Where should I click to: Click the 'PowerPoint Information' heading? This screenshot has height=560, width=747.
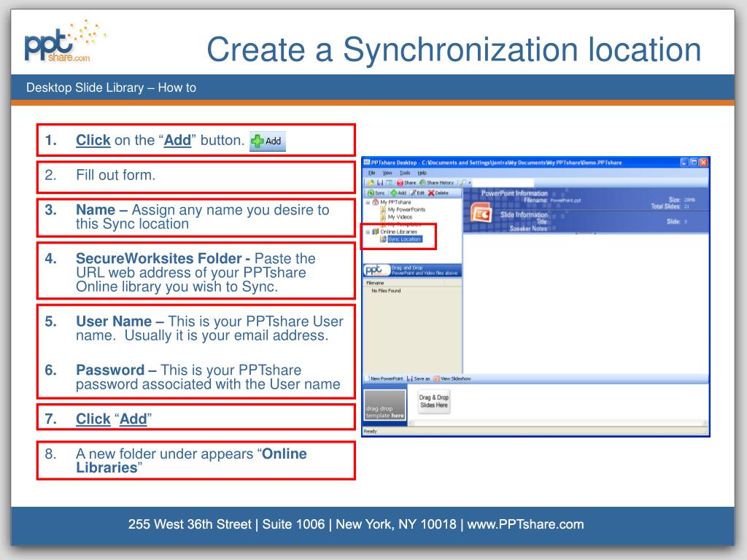pyautogui.click(x=514, y=193)
